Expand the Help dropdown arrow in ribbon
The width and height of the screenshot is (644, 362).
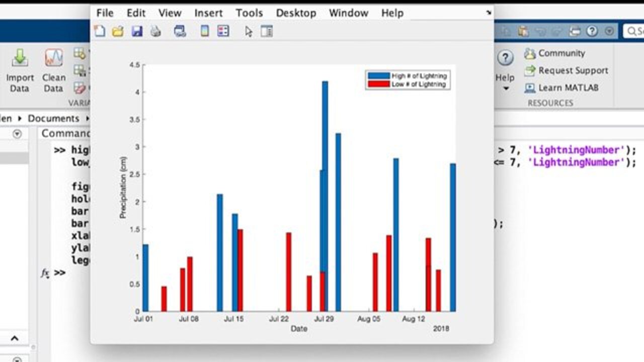506,89
